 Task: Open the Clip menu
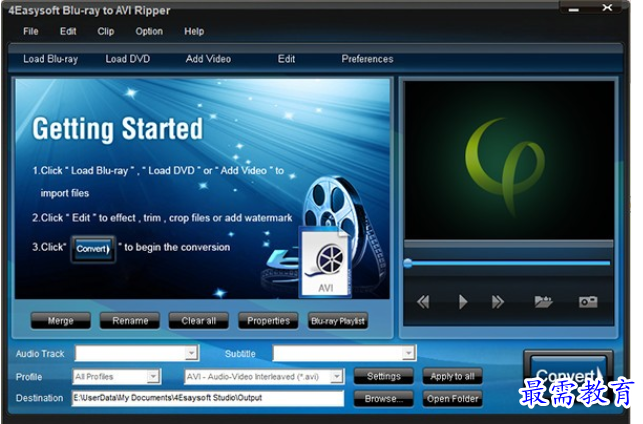[106, 32]
